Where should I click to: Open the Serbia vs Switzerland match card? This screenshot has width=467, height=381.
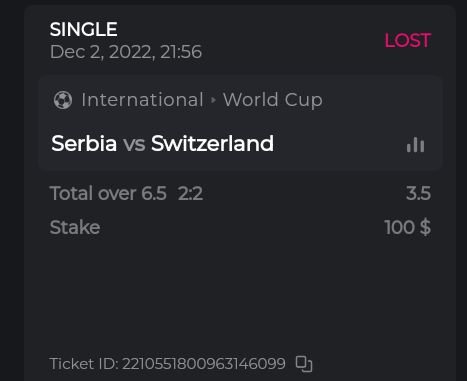tap(240, 123)
